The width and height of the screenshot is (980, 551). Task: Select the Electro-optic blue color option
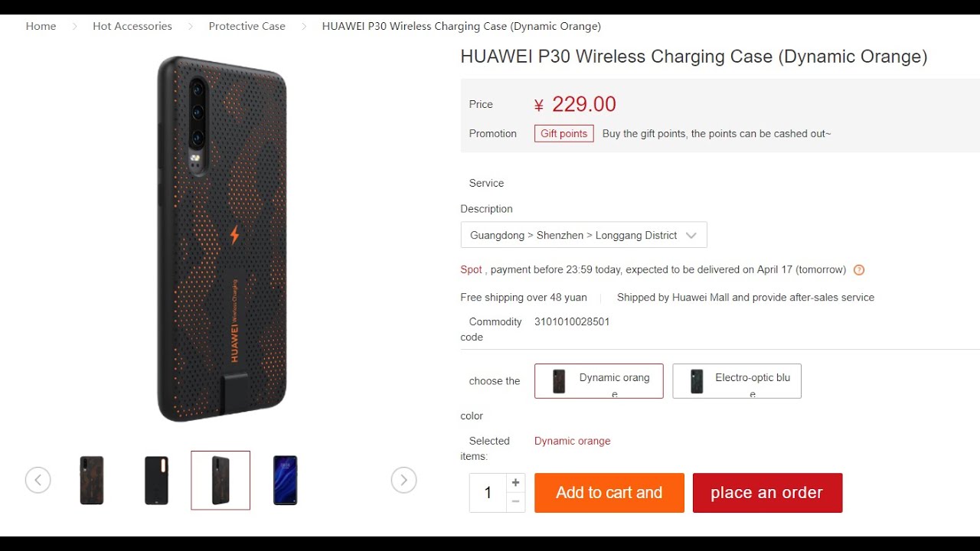(x=737, y=381)
